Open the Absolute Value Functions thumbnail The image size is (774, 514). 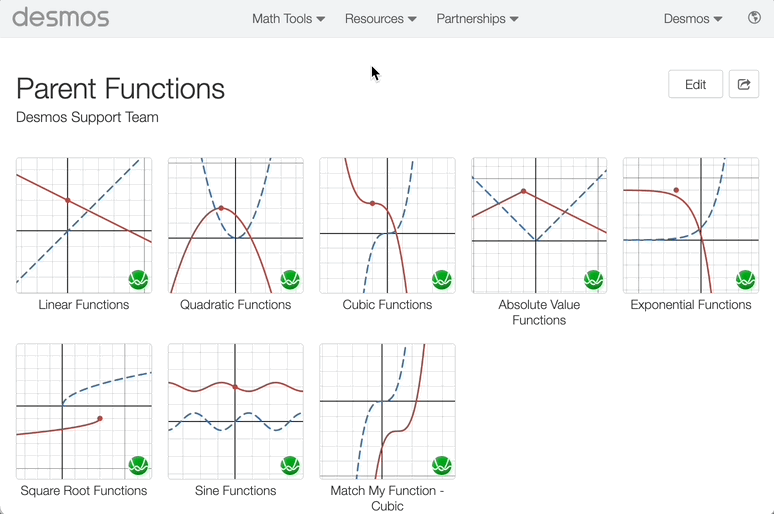pyautogui.click(x=539, y=225)
